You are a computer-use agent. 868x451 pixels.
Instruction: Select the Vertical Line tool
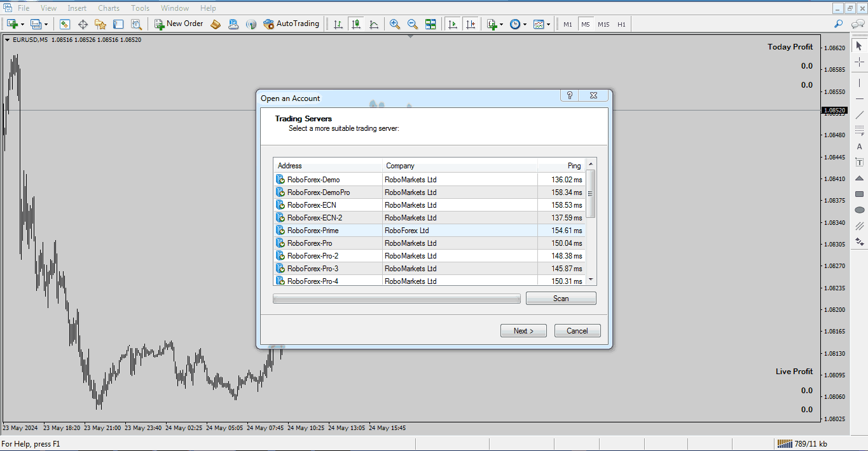[x=860, y=83]
